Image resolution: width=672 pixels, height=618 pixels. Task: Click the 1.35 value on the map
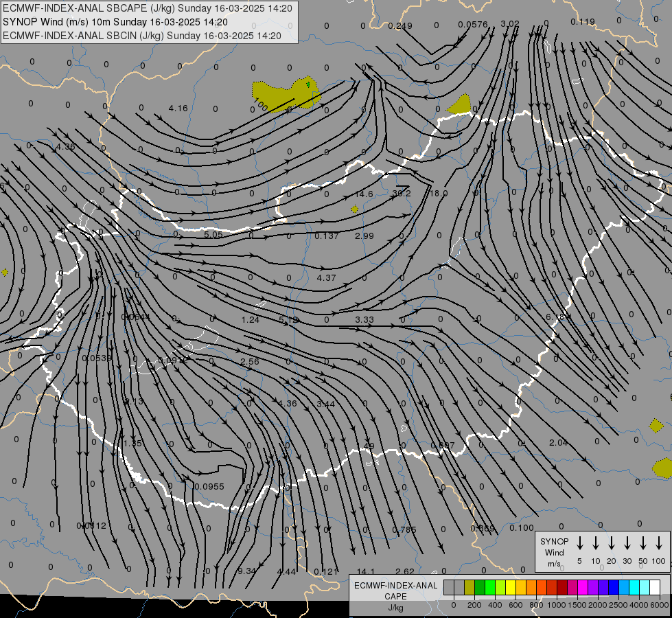pos(132,444)
